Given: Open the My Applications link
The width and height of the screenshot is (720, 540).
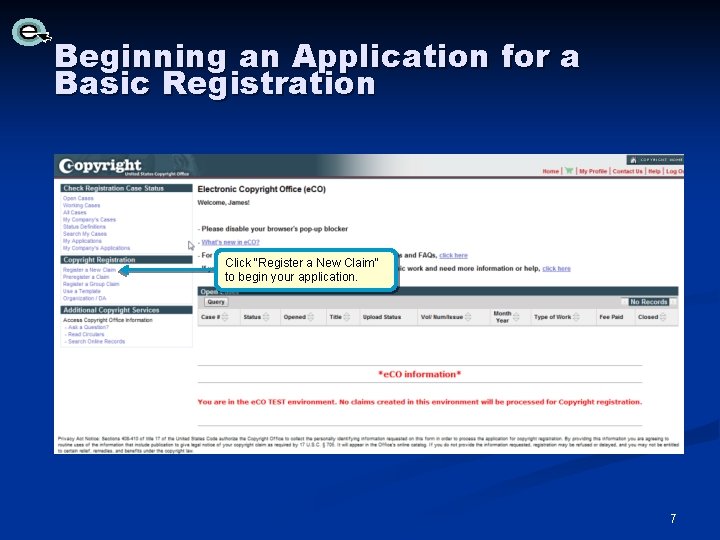Looking at the screenshot, I should [82, 241].
